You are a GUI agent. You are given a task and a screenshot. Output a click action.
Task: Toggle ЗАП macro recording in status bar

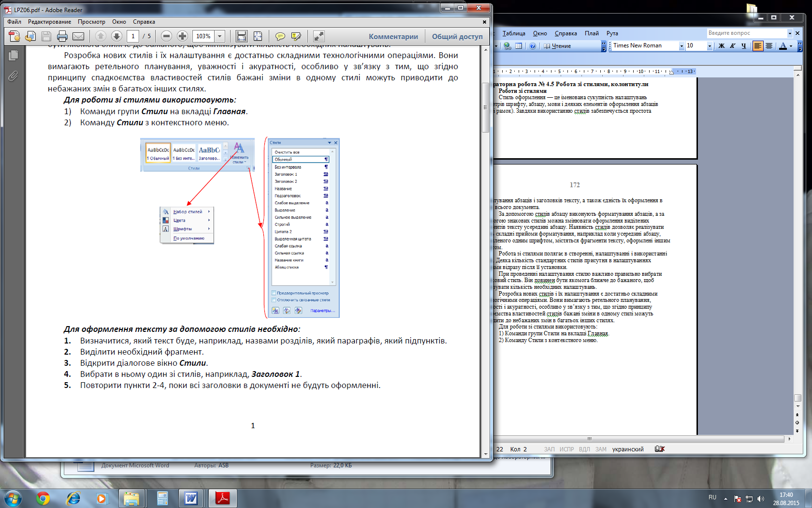(x=550, y=449)
